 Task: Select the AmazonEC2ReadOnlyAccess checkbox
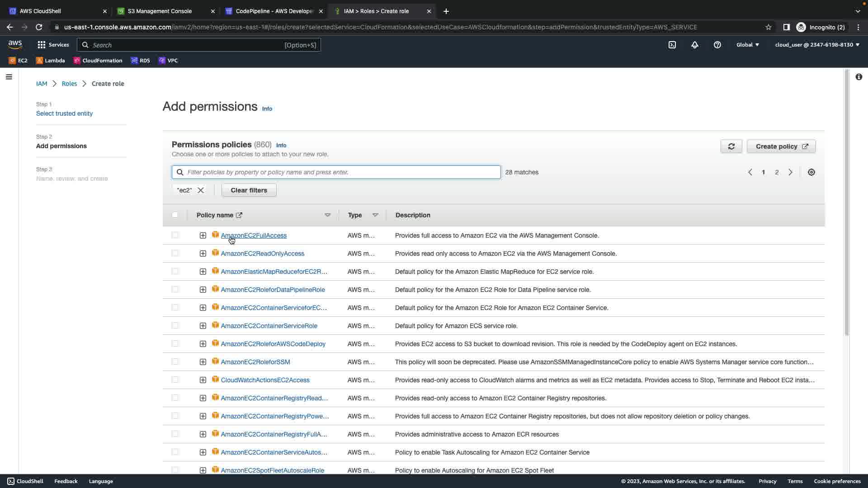pos(175,253)
